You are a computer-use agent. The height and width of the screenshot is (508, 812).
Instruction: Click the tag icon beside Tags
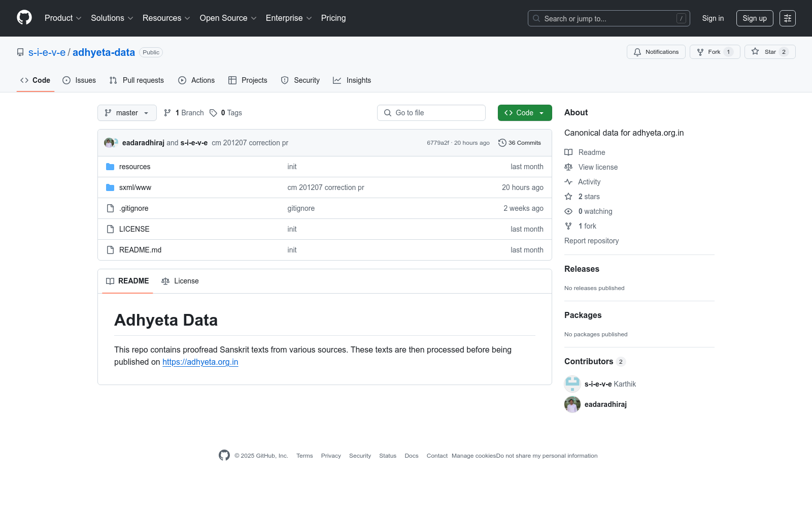[214, 113]
